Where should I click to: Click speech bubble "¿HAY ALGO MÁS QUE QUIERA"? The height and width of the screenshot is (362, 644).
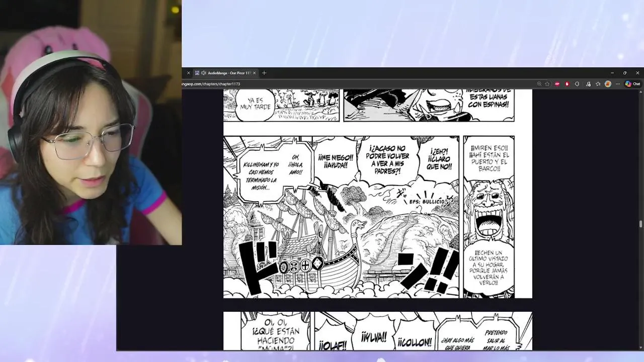pos(456,342)
